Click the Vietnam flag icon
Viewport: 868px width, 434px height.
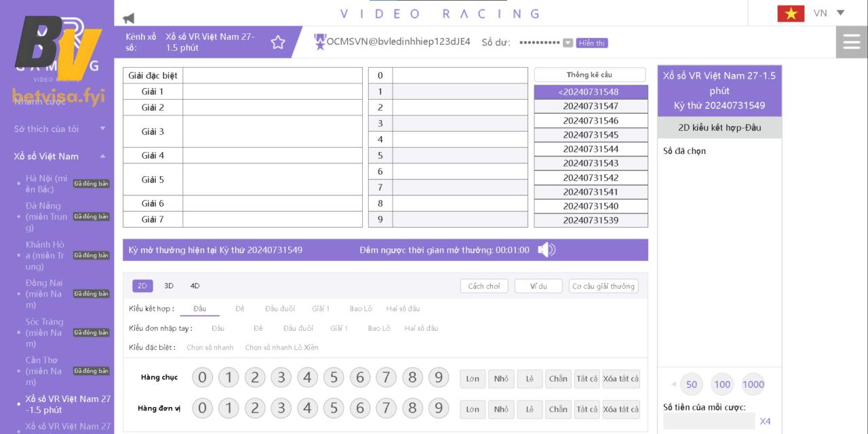(x=791, y=14)
